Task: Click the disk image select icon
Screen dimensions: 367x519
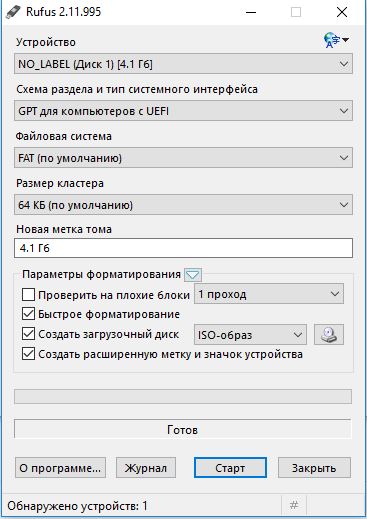Action: coord(329,335)
